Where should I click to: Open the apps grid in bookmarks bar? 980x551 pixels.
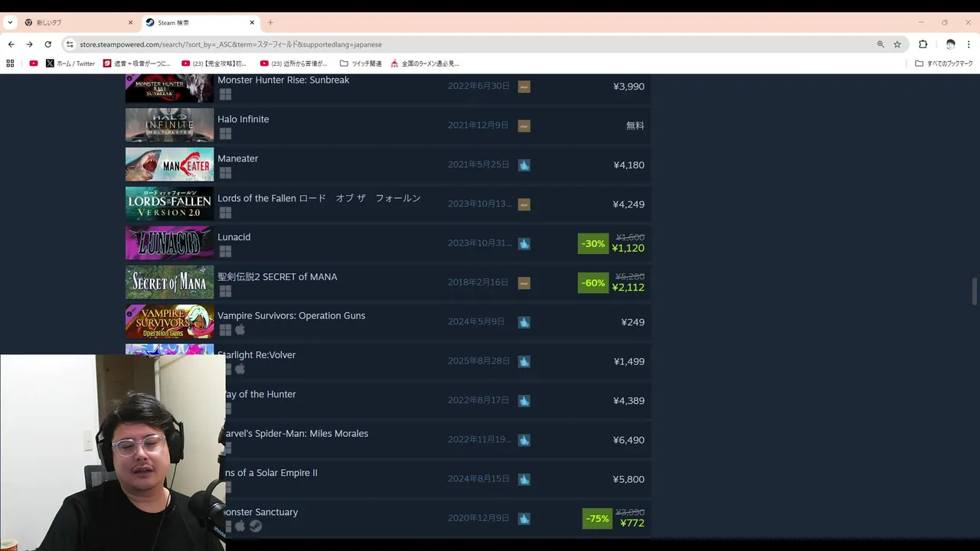coord(10,64)
